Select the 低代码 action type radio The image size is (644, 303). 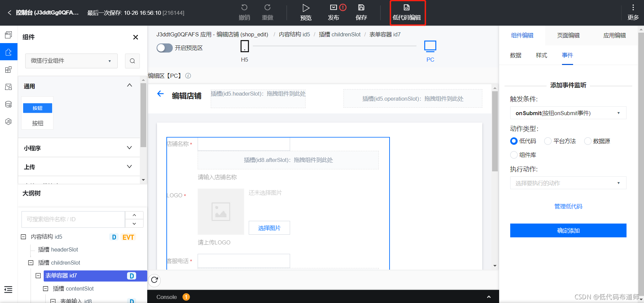[514, 141]
